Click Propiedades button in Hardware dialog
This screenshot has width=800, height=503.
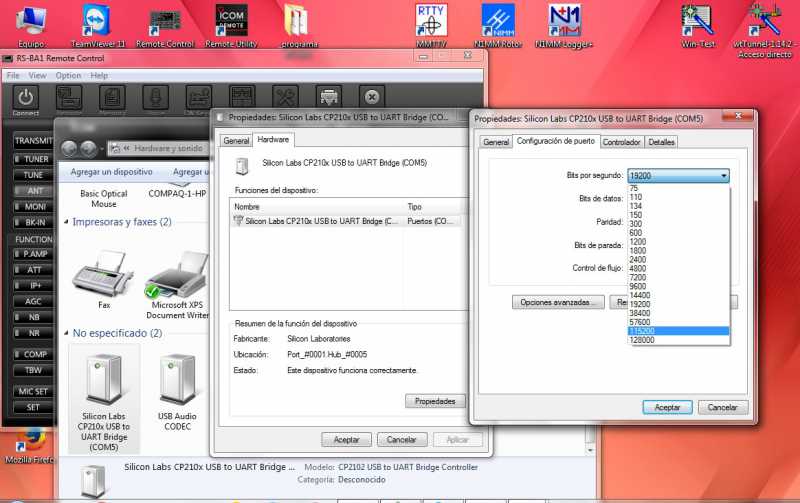[x=435, y=401]
